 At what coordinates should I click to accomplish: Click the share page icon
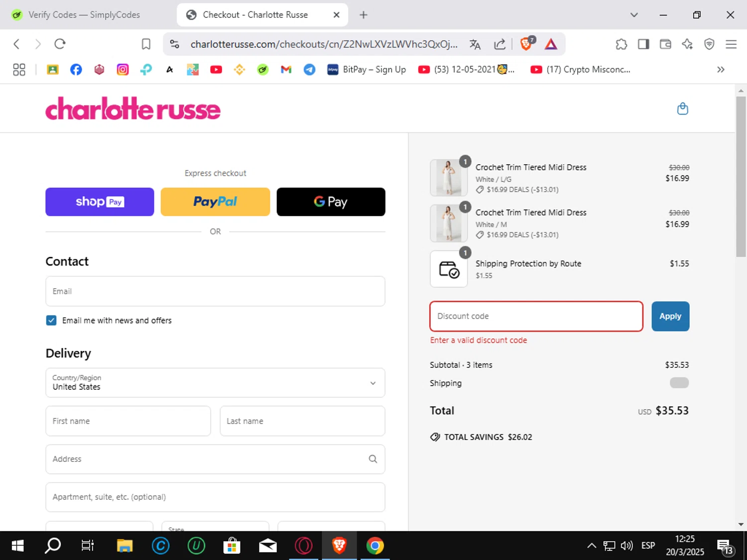(499, 44)
